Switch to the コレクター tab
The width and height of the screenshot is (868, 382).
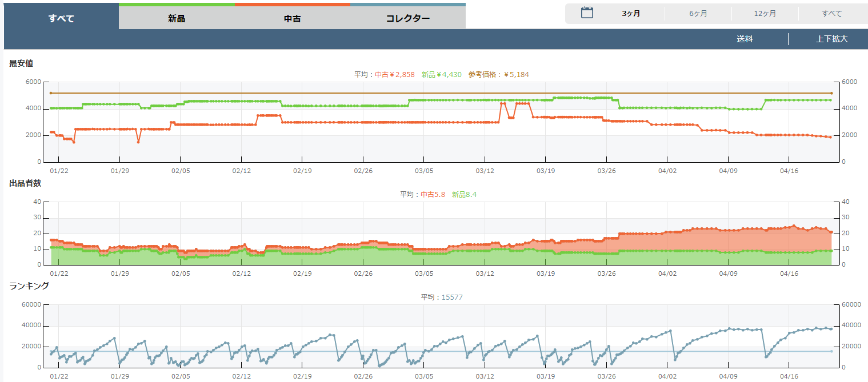coord(407,18)
